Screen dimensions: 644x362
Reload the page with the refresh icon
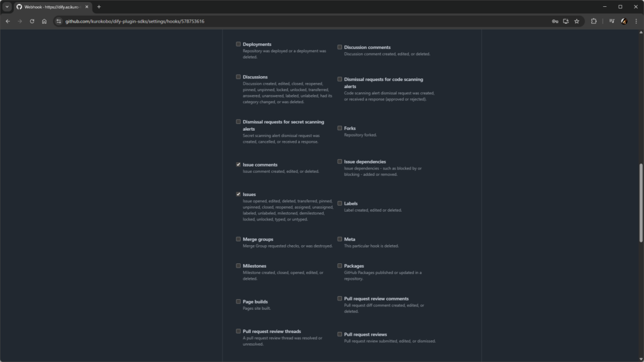[x=32, y=21]
